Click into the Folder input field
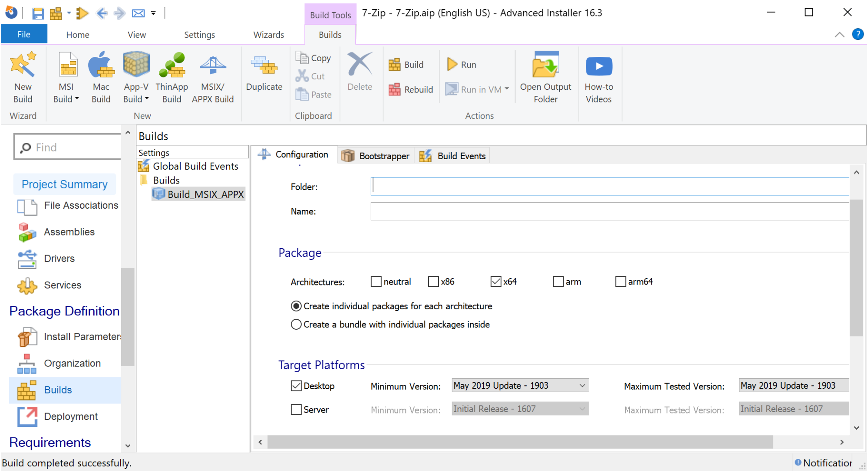 point(610,186)
